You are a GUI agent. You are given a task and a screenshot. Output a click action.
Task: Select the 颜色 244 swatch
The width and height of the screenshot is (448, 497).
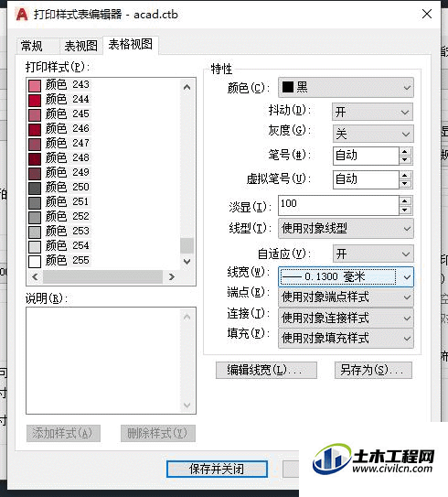[x=35, y=100]
